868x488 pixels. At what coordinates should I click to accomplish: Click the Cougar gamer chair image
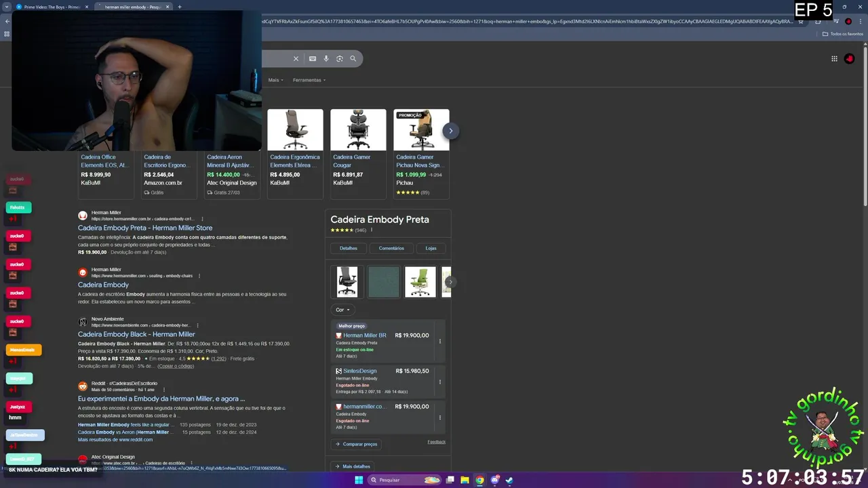[x=358, y=130]
